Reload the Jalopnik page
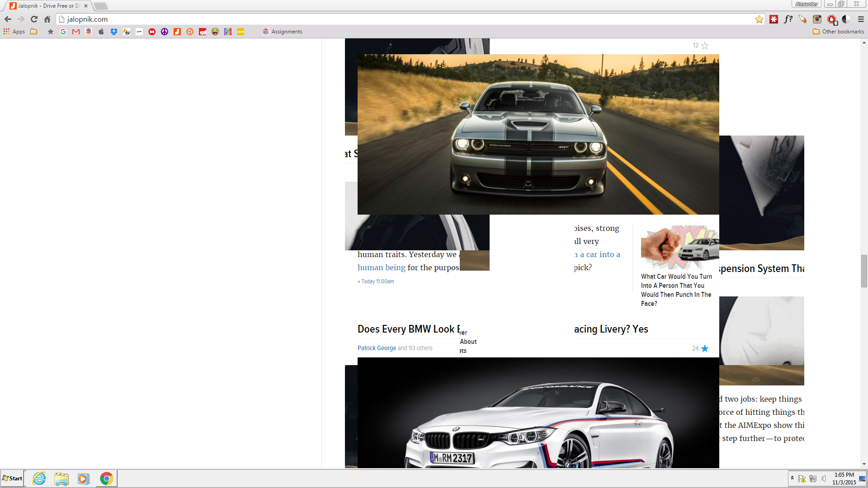868x488 pixels. [34, 19]
